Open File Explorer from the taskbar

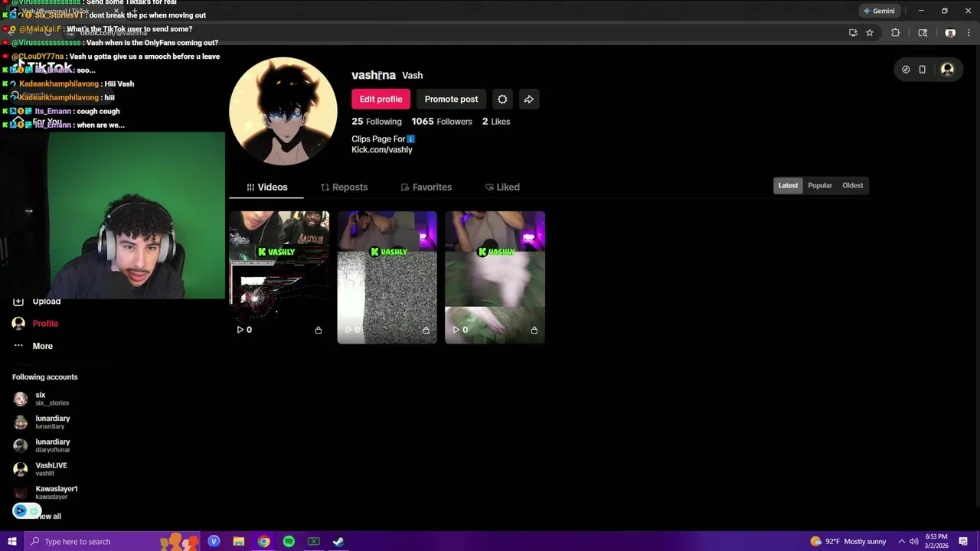239,542
